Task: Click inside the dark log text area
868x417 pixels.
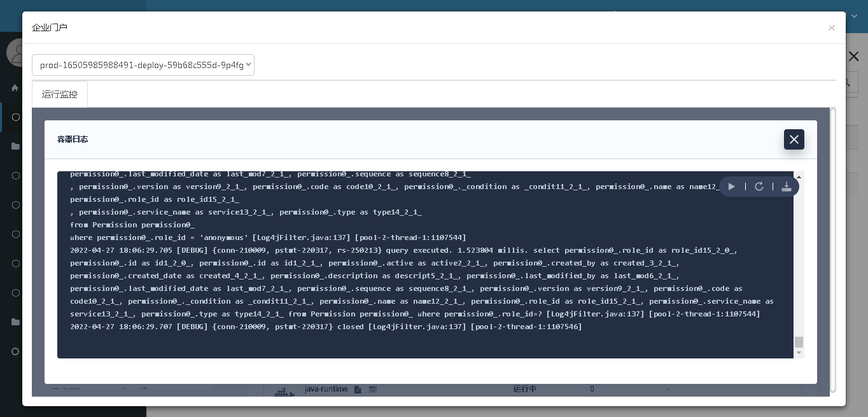Action: pos(420,267)
